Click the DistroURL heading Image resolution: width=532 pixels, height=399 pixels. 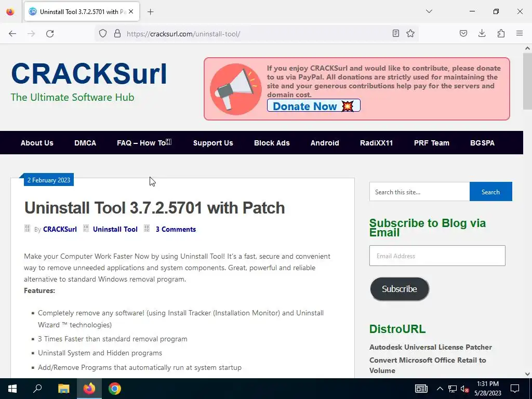click(x=397, y=329)
